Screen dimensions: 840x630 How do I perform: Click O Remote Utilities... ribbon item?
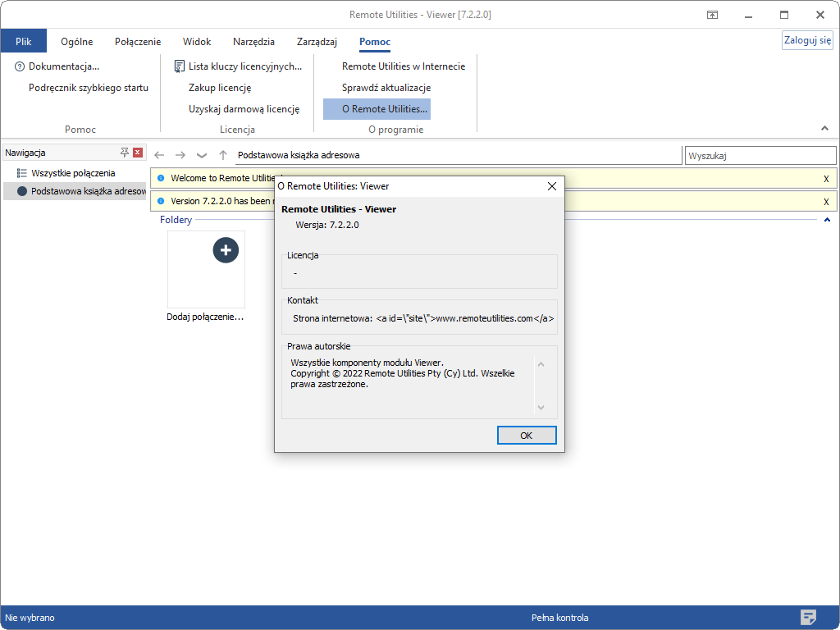pyautogui.click(x=377, y=109)
